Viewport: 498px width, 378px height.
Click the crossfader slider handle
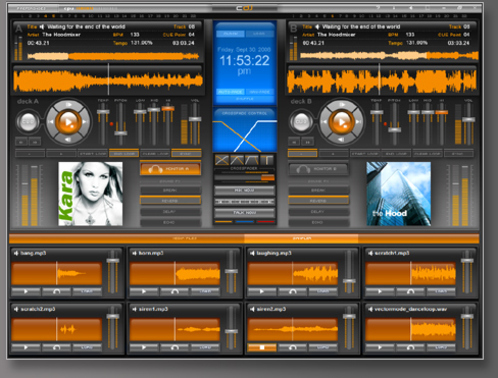[268, 178]
